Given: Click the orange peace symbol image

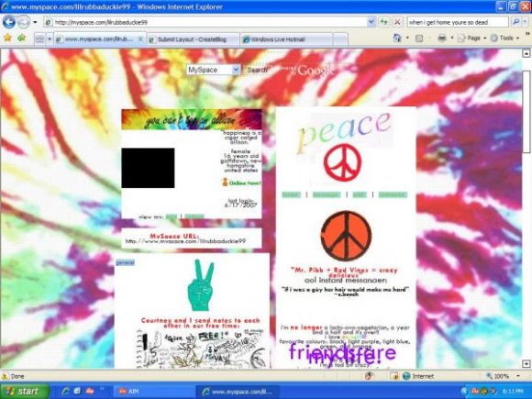Looking at the screenshot, I should (x=346, y=236).
